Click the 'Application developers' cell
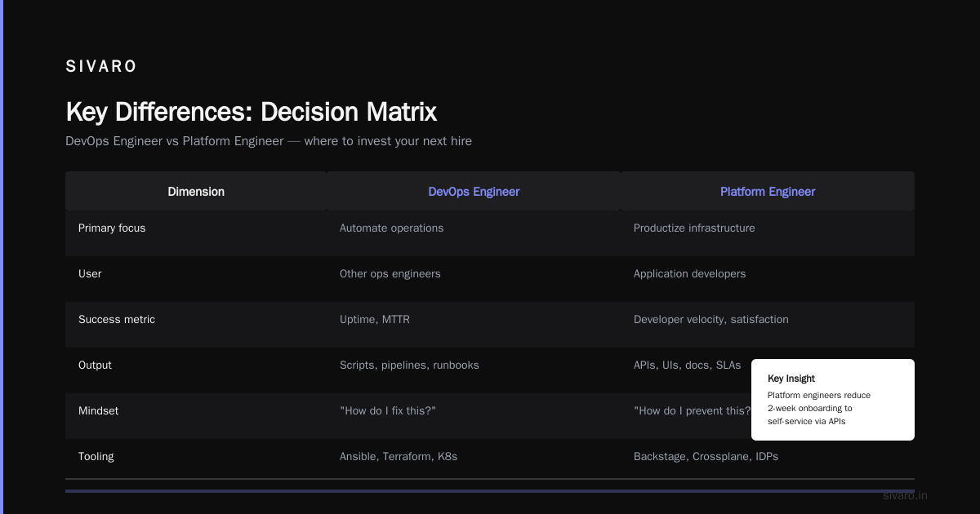This screenshot has width=980, height=514. click(x=690, y=274)
